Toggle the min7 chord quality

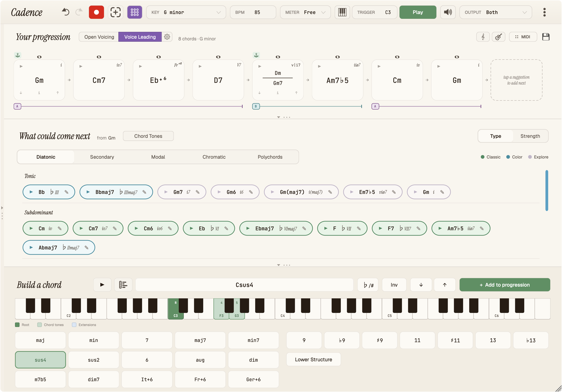coord(253,340)
